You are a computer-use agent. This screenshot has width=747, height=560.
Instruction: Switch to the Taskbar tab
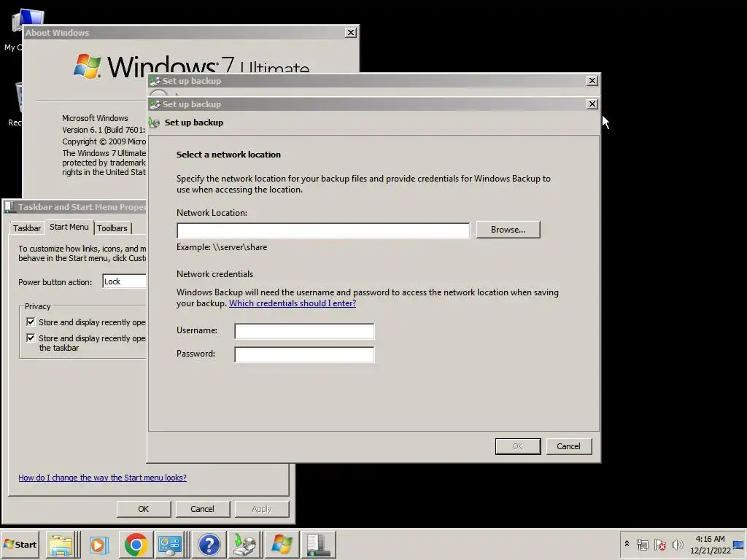[x=27, y=228]
